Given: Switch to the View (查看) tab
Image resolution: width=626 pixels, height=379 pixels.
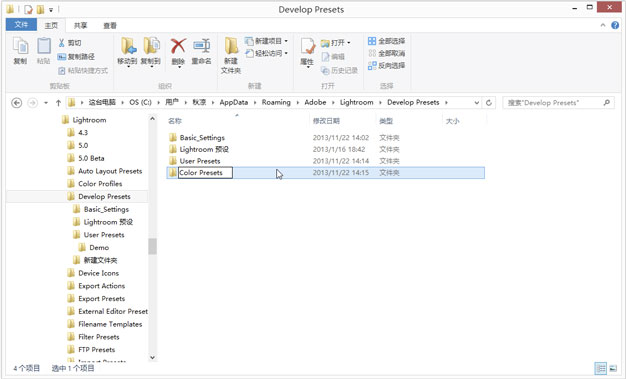Looking at the screenshot, I should pos(110,26).
